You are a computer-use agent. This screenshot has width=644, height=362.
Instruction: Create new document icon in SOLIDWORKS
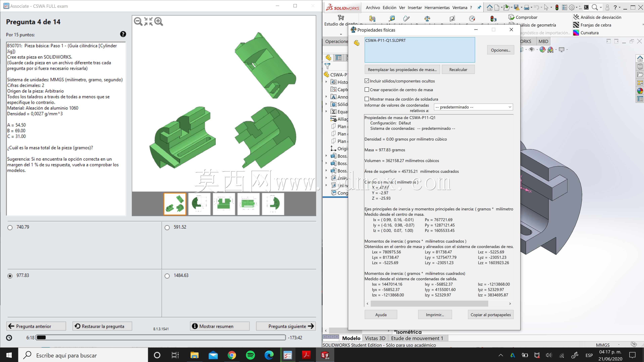[497, 8]
